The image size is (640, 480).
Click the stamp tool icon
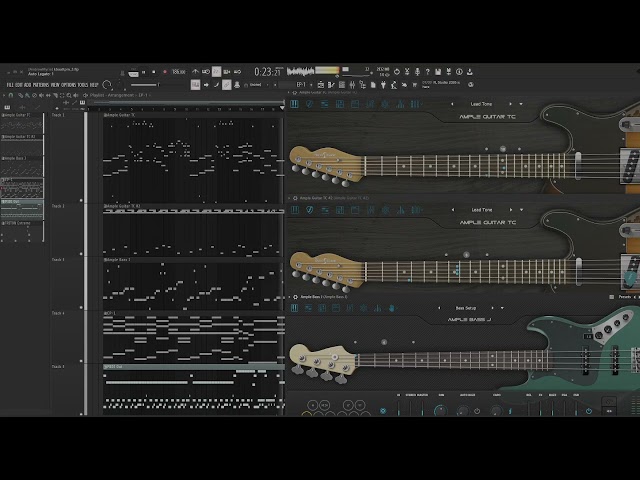[237, 85]
